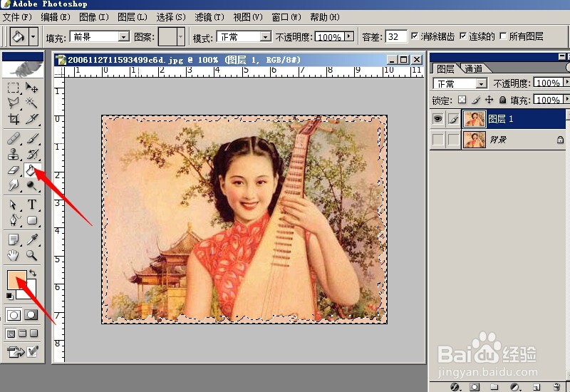Select the Notes tool
The image size is (570, 392).
[14, 239]
